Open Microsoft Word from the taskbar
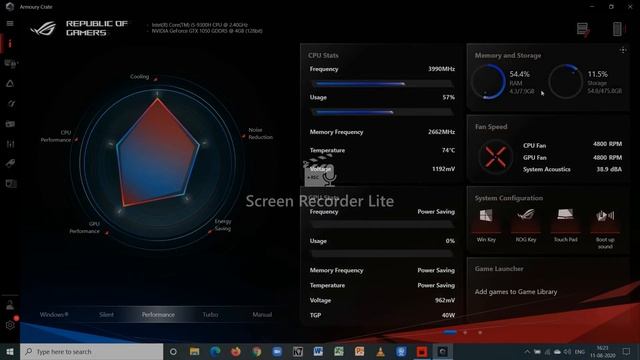 coord(318,351)
